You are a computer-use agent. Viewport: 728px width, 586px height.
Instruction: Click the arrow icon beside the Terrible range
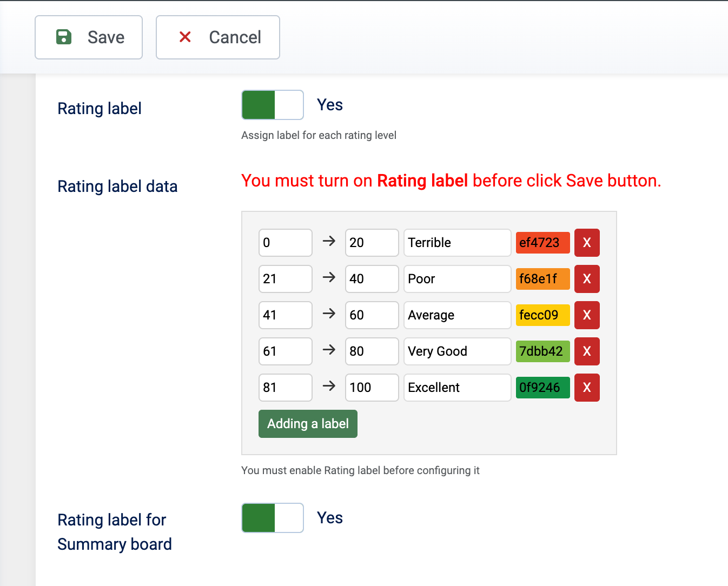[328, 242]
